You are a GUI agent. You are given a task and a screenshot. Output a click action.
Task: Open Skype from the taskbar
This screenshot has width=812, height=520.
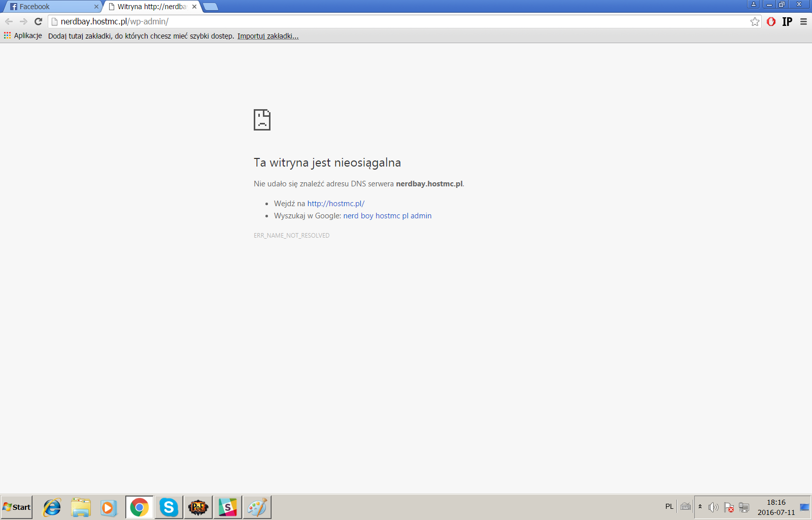click(x=168, y=507)
